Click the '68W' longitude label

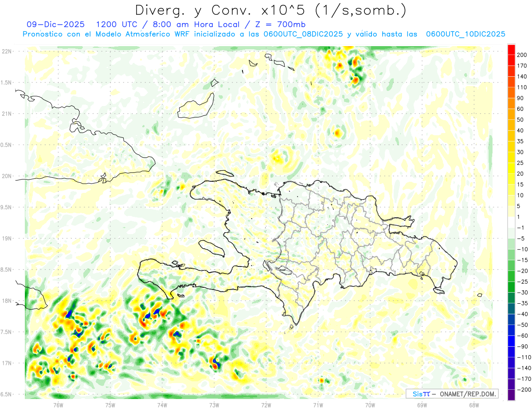click(x=474, y=404)
